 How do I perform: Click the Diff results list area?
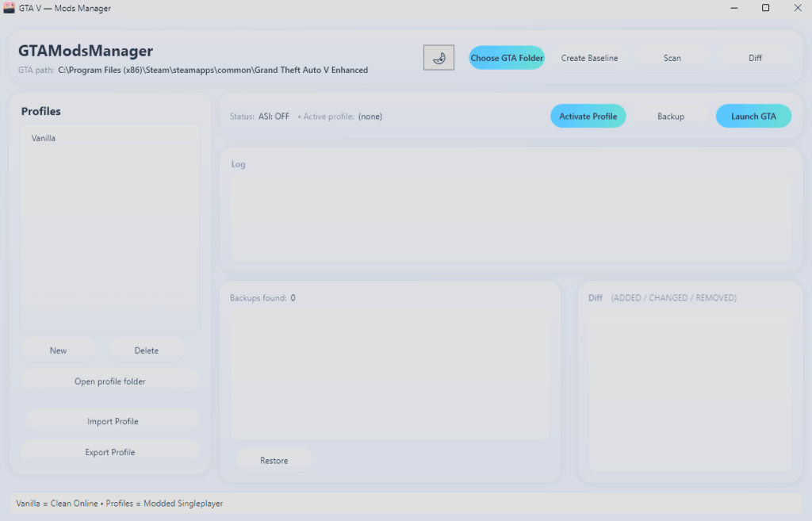tap(691, 389)
